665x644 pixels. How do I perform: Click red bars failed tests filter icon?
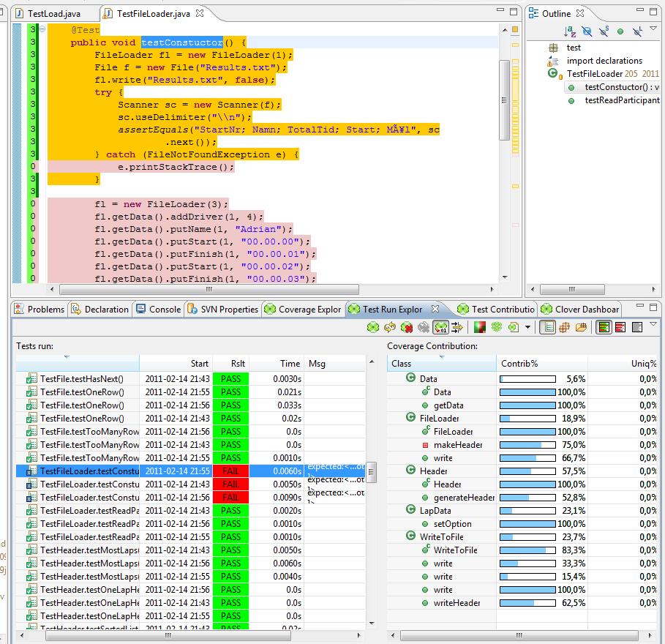(620, 327)
